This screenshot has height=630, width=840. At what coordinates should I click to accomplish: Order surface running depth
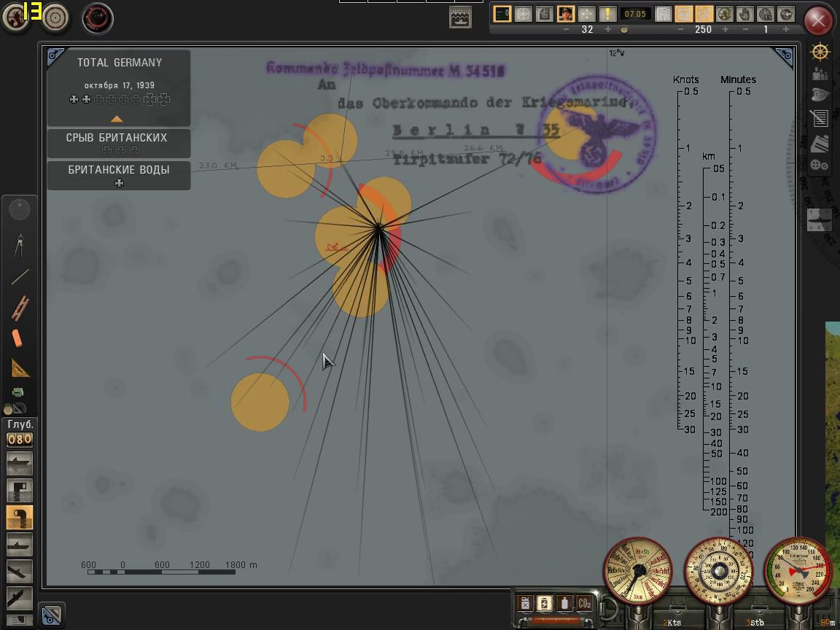click(19, 464)
